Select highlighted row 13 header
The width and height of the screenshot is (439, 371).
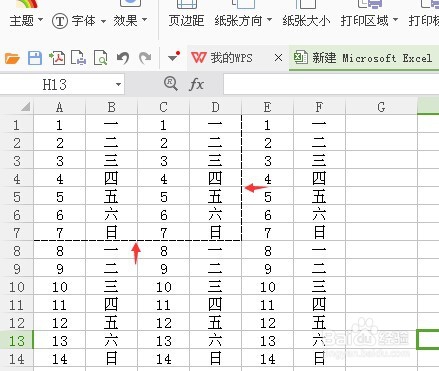(16, 341)
